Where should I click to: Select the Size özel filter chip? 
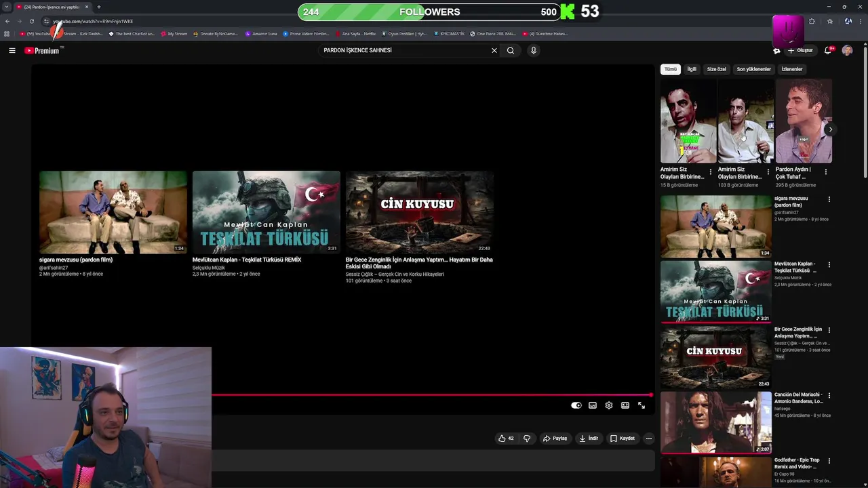click(717, 69)
